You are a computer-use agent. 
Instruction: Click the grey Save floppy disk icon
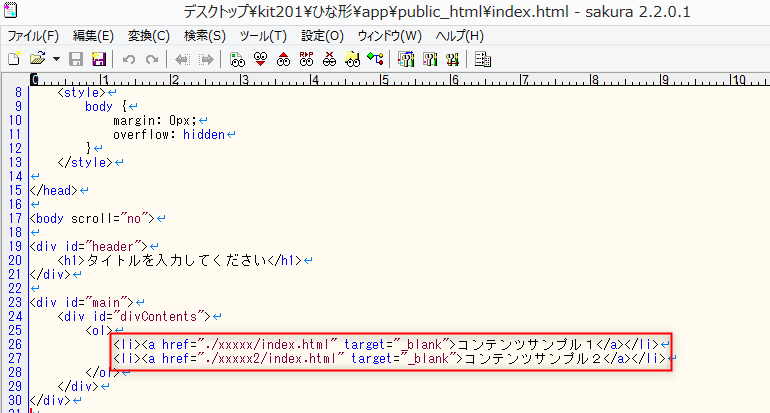[76, 59]
